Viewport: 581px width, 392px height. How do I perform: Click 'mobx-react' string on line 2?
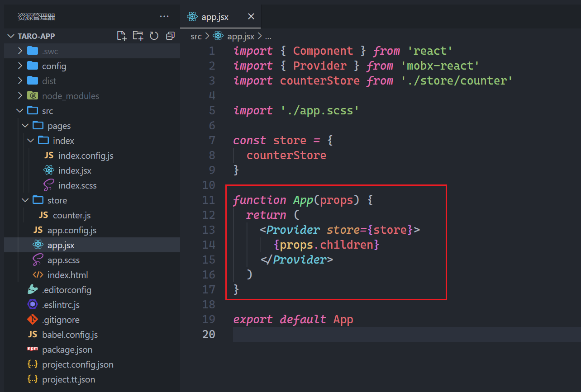440,66
